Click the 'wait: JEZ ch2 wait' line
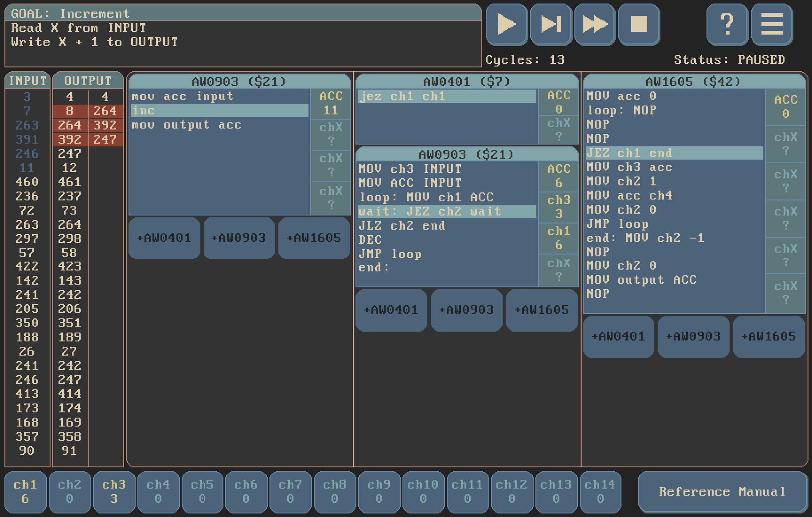Viewport: 812px width, 517px height. coord(447,211)
